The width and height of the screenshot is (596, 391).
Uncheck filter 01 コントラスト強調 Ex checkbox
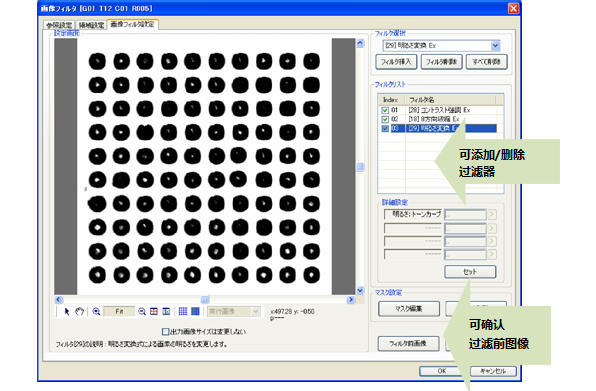[x=385, y=110]
